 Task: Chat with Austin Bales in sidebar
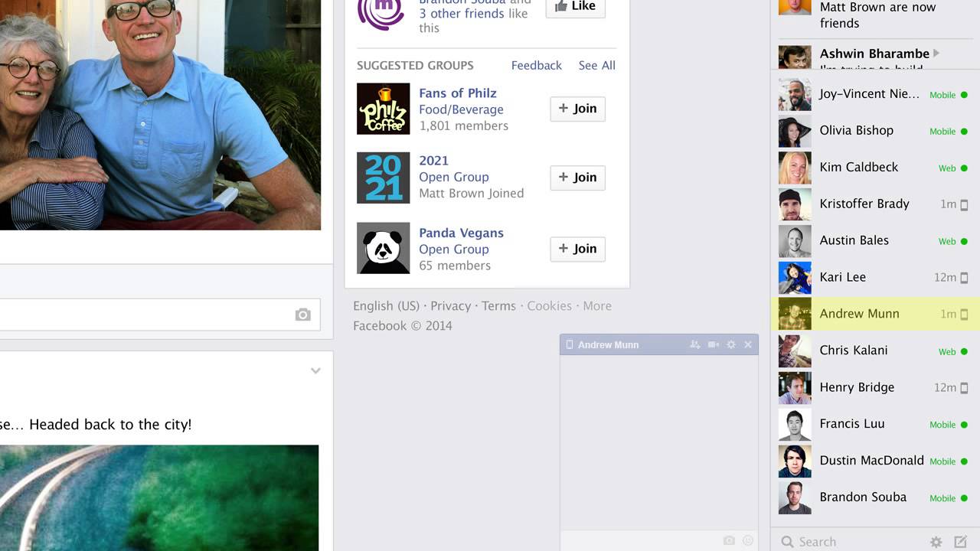(875, 240)
